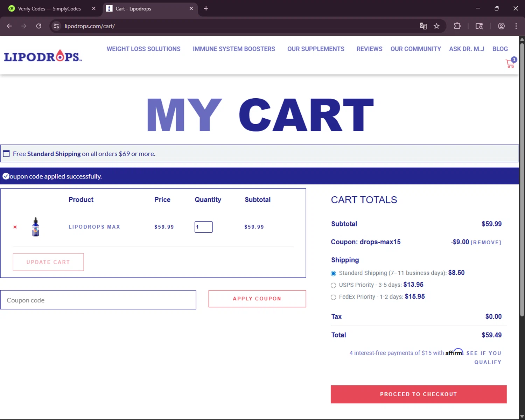Bookmark this page with star icon
The image size is (525, 420).
[x=436, y=26]
